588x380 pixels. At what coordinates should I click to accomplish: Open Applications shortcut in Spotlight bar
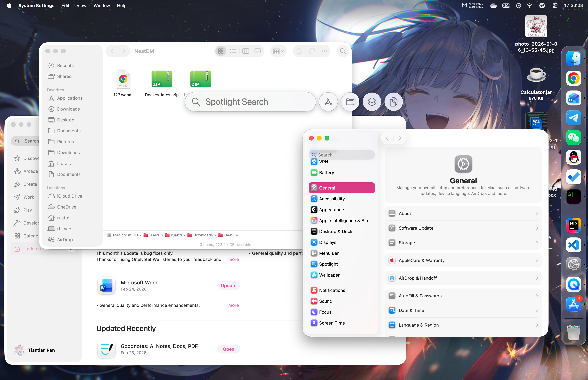[x=328, y=102]
